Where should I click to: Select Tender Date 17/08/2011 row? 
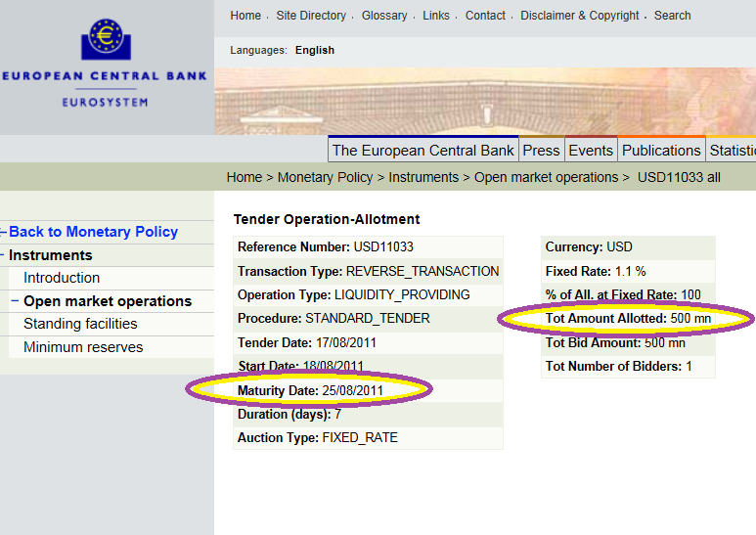(x=368, y=342)
